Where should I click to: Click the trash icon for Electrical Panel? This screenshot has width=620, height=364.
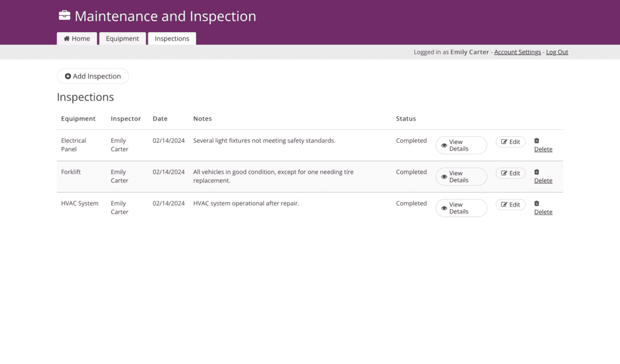click(536, 141)
